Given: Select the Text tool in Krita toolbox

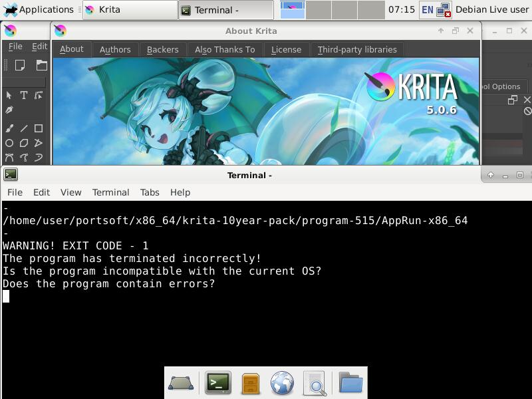Looking at the screenshot, I should click(x=24, y=95).
